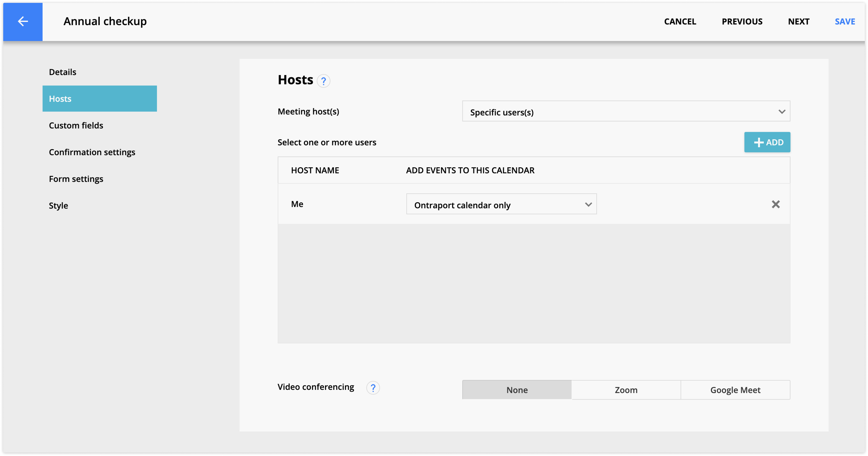Open the Hosts help question mark
The width and height of the screenshot is (868, 456).
pos(323,81)
